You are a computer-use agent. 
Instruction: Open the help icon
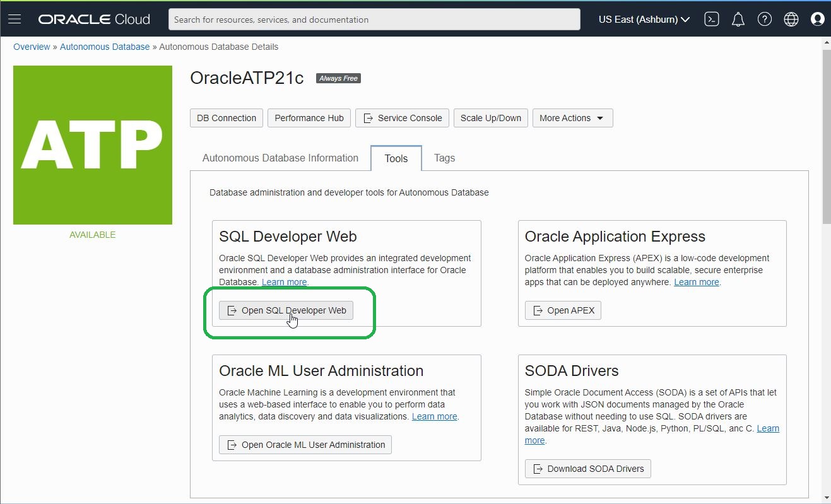coord(764,19)
